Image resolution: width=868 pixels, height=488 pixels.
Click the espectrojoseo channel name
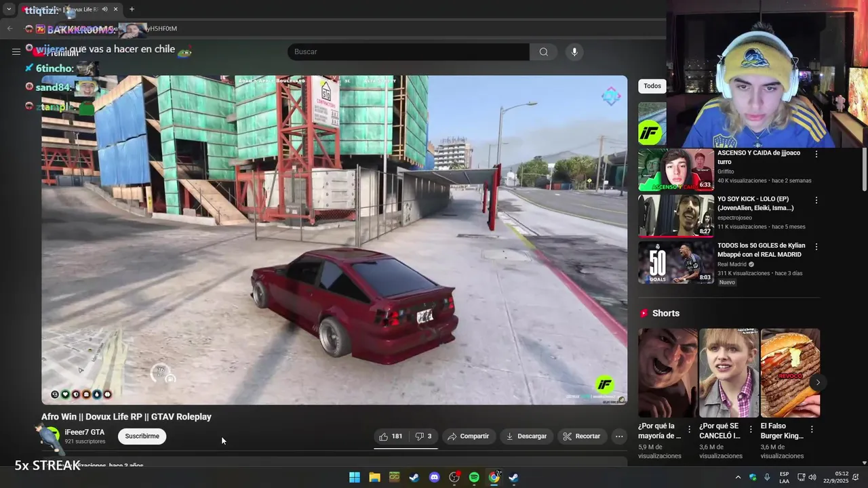click(x=735, y=218)
